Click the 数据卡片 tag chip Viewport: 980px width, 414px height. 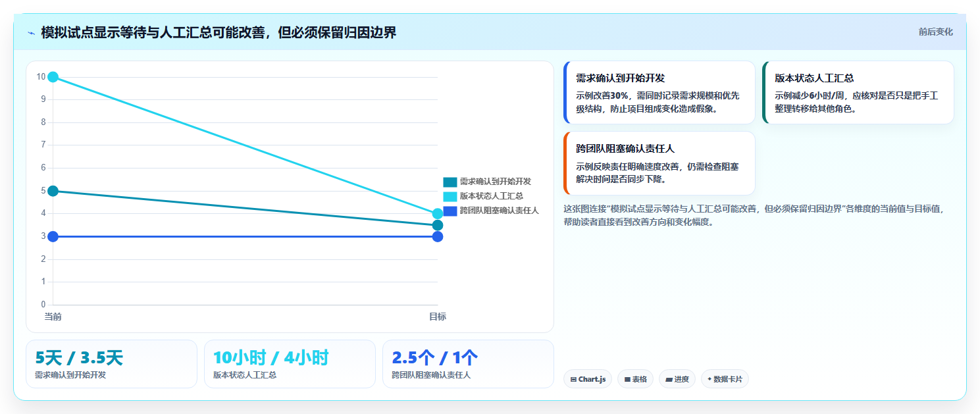point(725,379)
